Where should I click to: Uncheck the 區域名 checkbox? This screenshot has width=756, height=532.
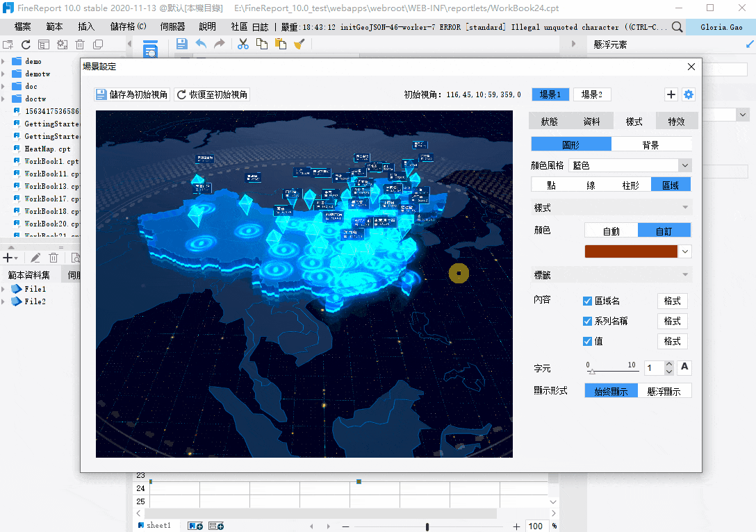point(587,301)
